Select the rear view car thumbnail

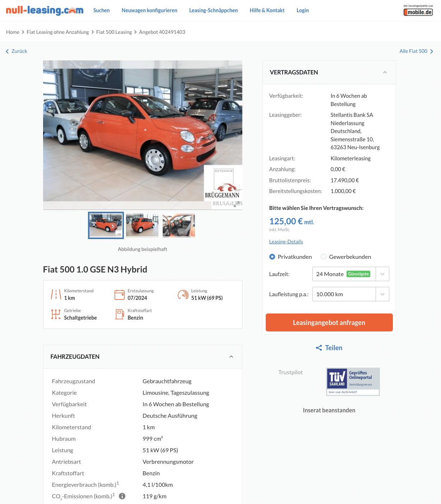point(142,225)
